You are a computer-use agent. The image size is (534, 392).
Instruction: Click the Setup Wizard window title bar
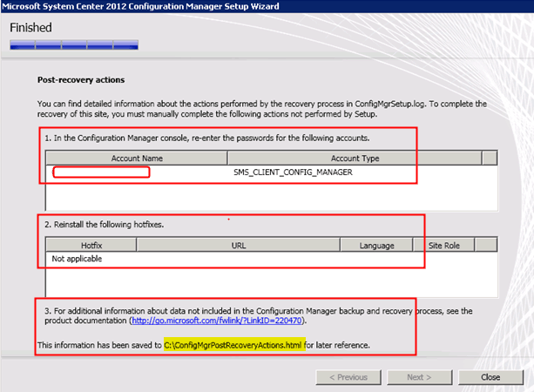click(267, 6)
